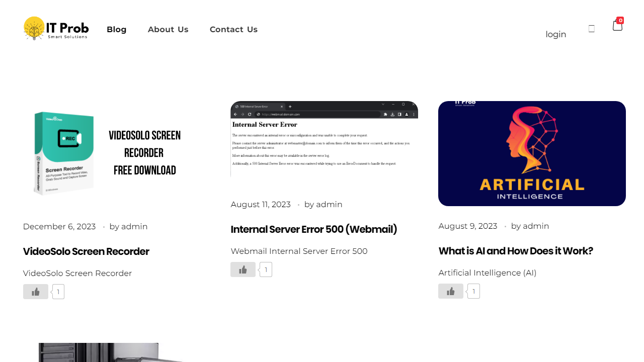Open What is AI and How Does it Work? title
The image size is (644, 362).
[x=516, y=251]
